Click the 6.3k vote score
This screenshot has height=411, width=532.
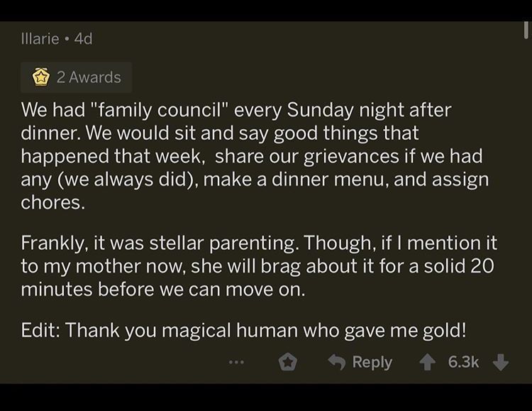click(x=463, y=362)
